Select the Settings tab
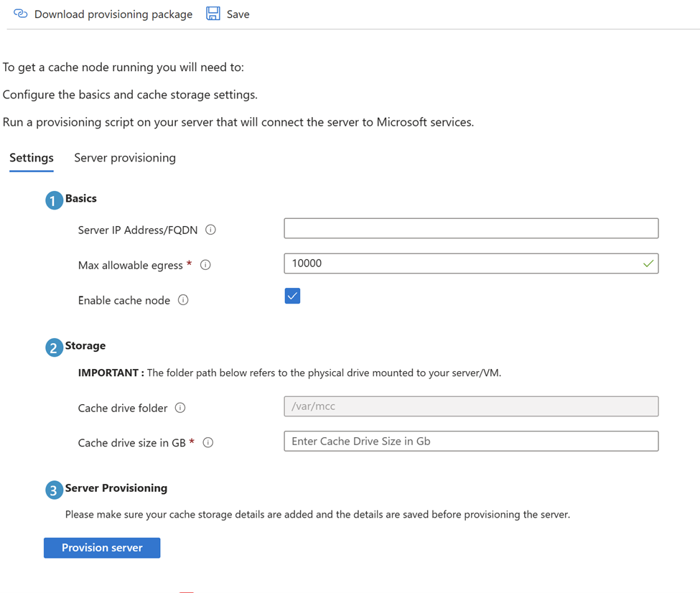The width and height of the screenshot is (700, 593). [32, 158]
